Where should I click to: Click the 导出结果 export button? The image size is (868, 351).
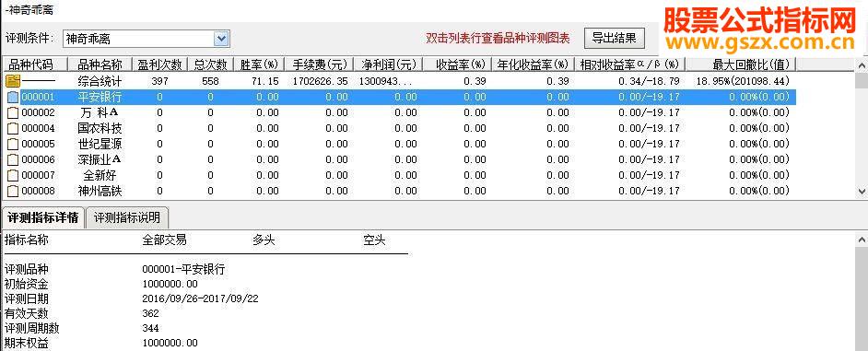pyautogui.click(x=615, y=38)
